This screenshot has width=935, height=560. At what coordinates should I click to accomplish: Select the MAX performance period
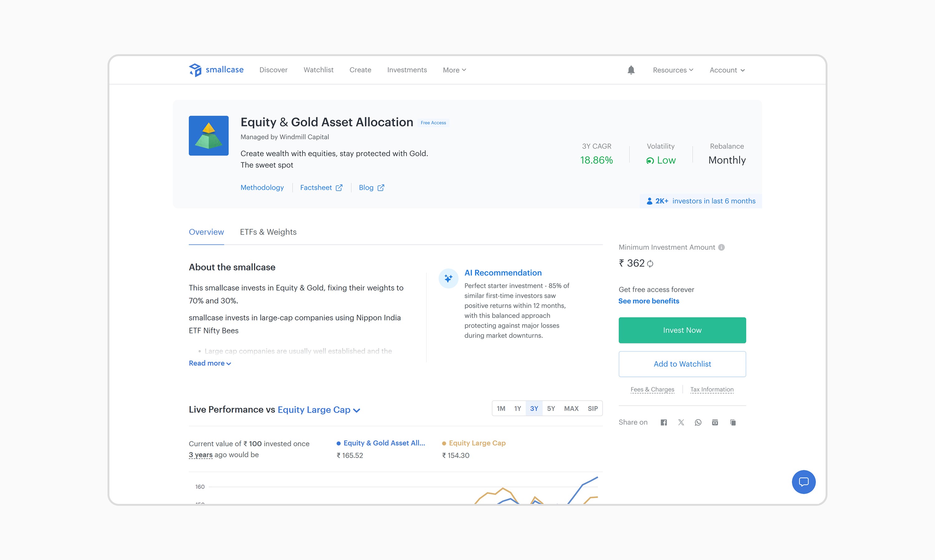[x=571, y=408]
